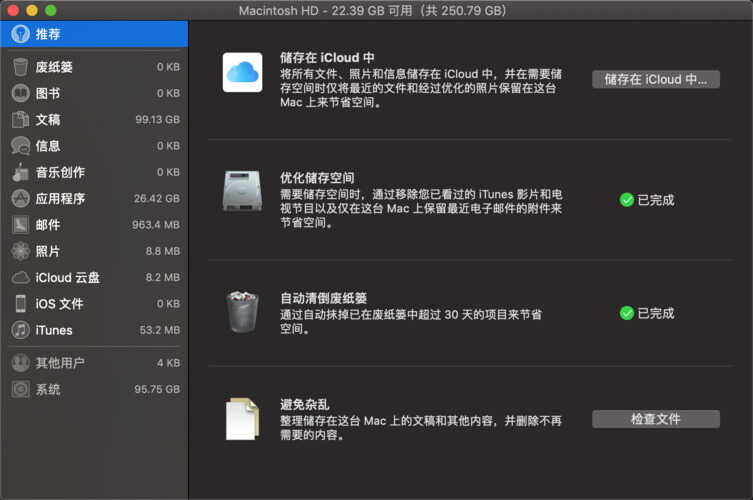Viewport: 753px width, 500px height.
Task: Click the Macintosh HD window title
Action: [373, 11]
